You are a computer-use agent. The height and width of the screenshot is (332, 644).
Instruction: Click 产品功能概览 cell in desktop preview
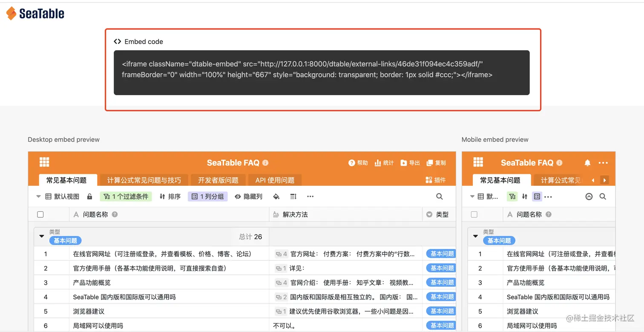click(169, 283)
